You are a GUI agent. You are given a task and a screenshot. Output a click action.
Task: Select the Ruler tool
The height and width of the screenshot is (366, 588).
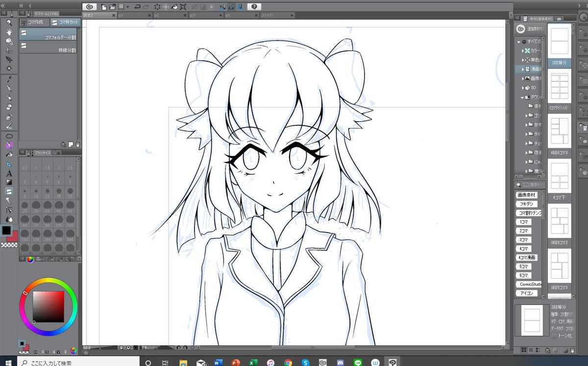tap(9, 164)
